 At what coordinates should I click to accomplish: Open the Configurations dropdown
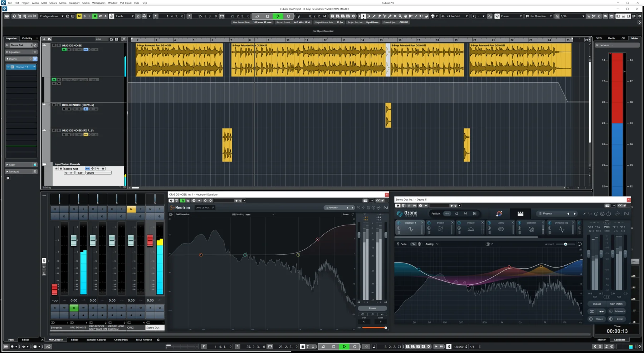point(52,16)
